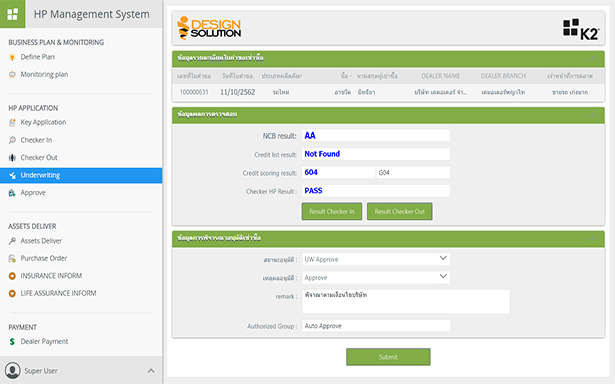
Task: Click Result Checker In button
Action: 332,211
